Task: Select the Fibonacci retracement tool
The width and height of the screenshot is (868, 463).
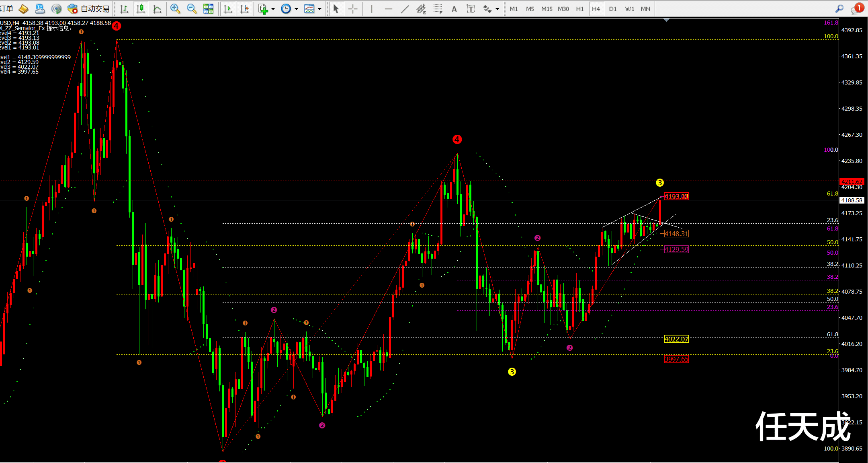Action: 438,9
